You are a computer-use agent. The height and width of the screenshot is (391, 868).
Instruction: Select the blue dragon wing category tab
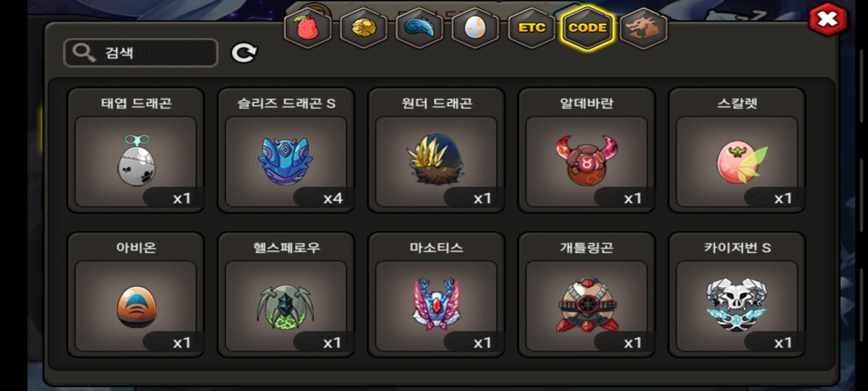pos(420,28)
